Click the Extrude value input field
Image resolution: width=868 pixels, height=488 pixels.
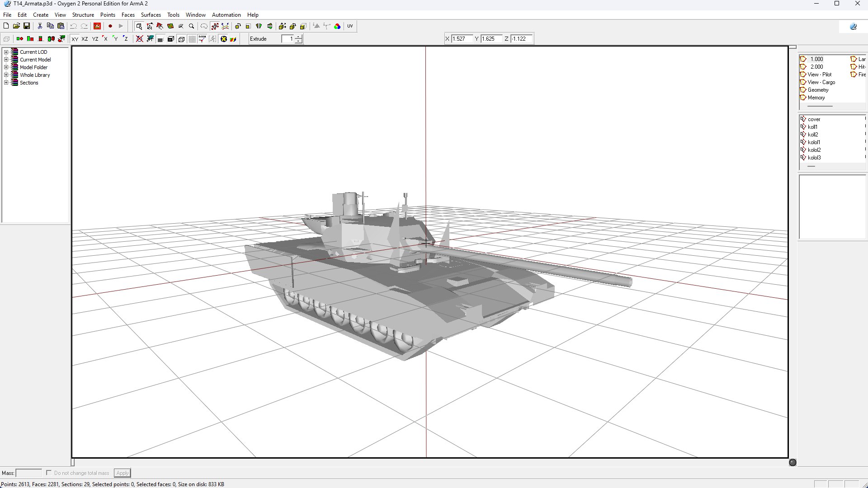[288, 39]
